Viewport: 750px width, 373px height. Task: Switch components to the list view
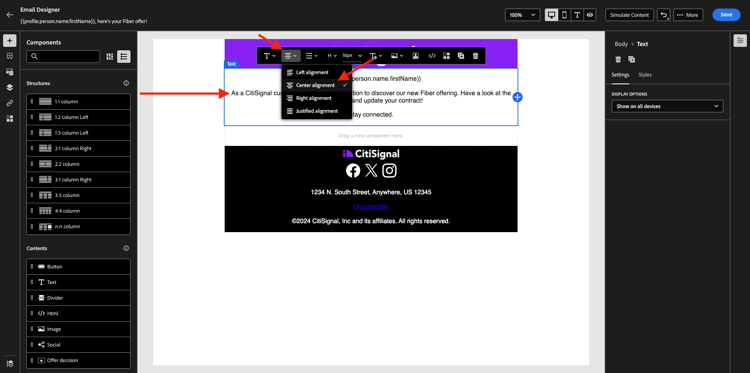[124, 56]
